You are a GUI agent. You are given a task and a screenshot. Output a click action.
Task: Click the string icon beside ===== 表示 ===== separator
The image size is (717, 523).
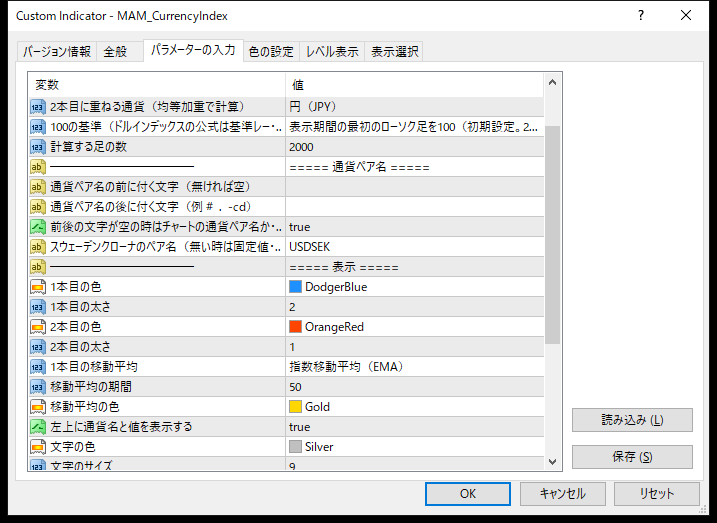(x=38, y=267)
